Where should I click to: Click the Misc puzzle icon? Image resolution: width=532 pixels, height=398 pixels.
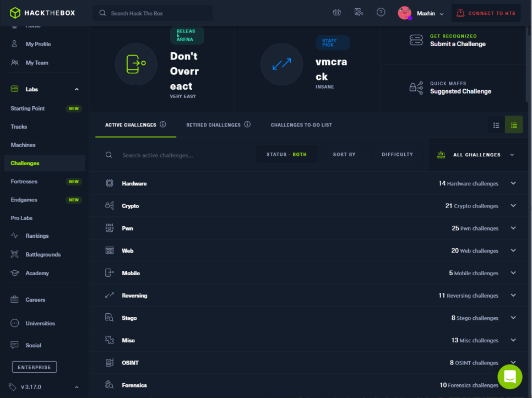(x=109, y=340)
